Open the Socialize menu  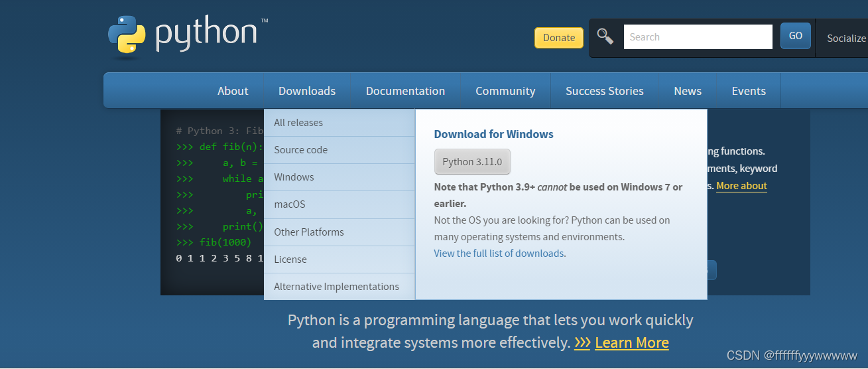(846, 38)
